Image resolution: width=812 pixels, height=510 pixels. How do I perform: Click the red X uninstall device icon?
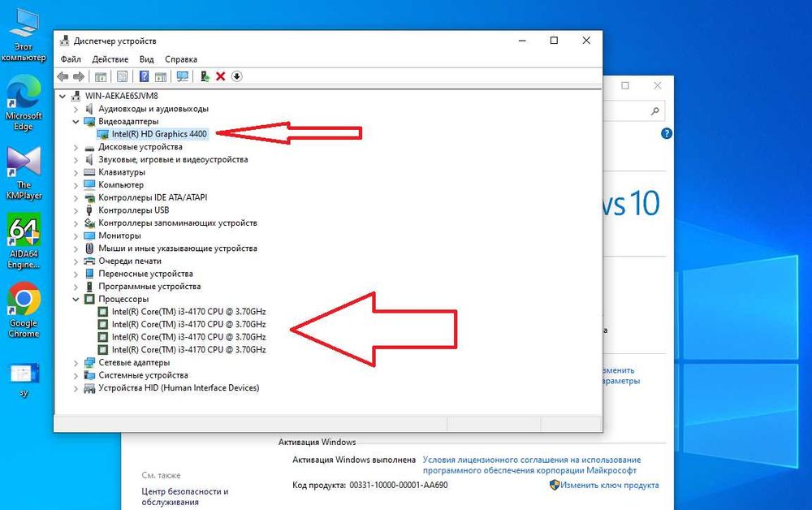221,76
